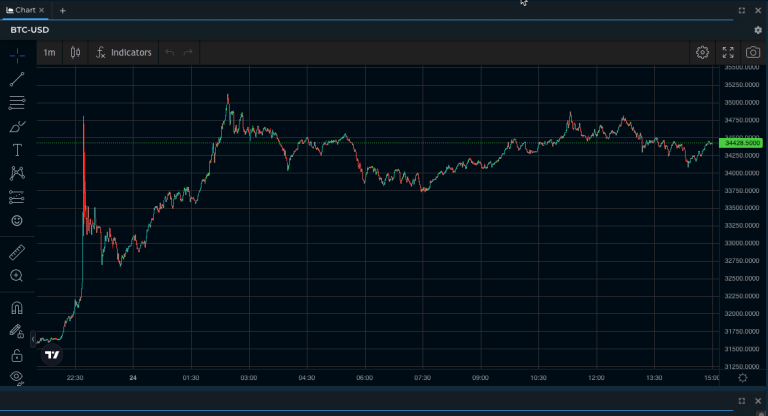Select the text annotation tool

(17, 150)
